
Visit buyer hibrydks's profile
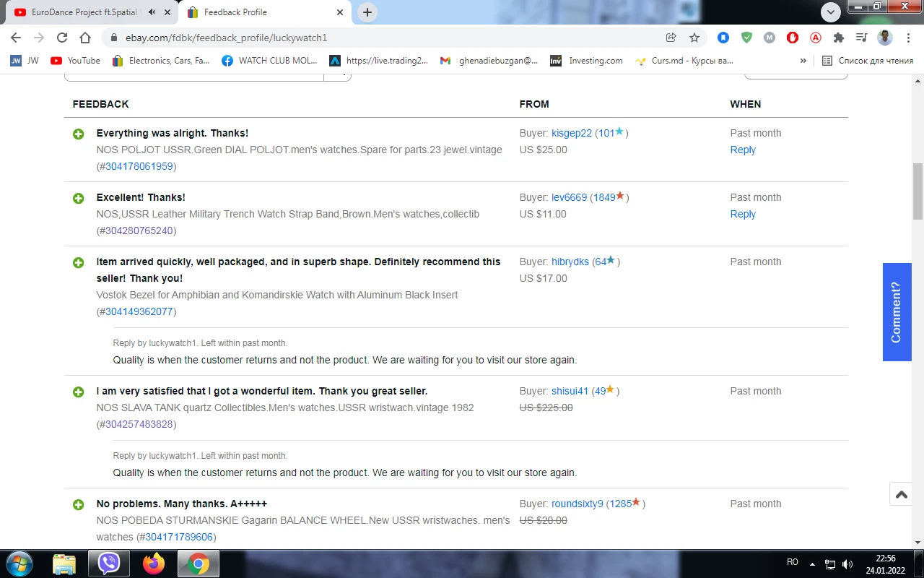click(x=570, y=262)
